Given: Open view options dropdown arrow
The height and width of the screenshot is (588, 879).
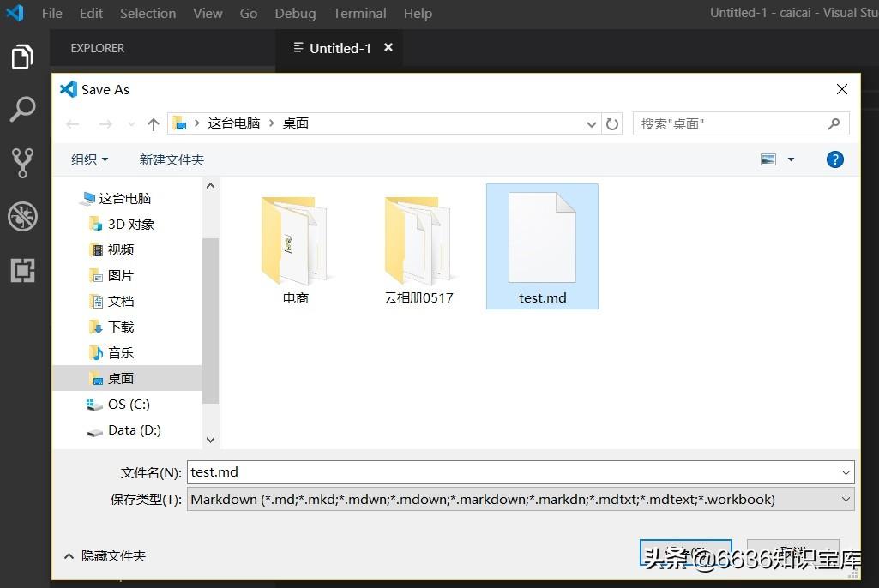Looking at the screenshot, I should click(791, 159).
